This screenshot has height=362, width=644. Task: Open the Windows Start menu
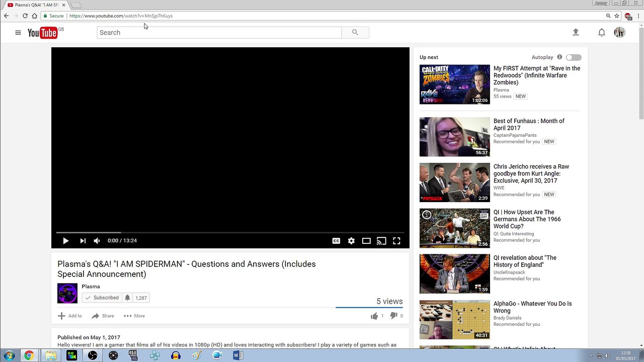[9, 355]
